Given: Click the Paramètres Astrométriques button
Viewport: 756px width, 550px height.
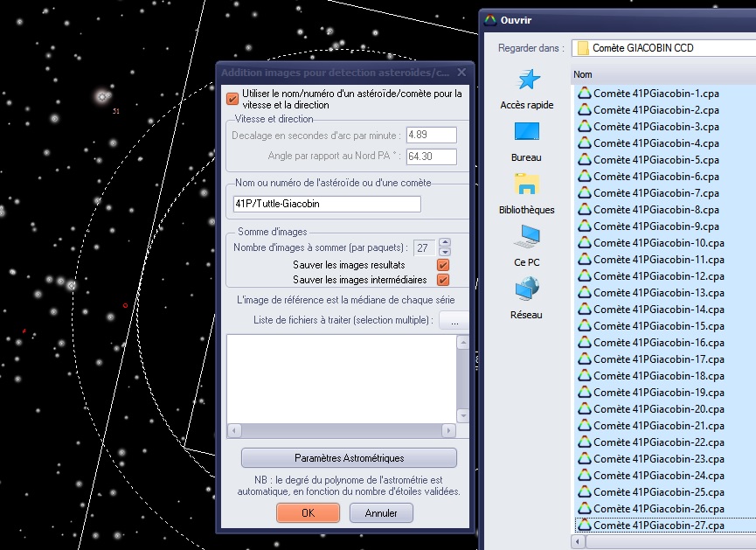Looking at the screenshot, I should [349, 458].
